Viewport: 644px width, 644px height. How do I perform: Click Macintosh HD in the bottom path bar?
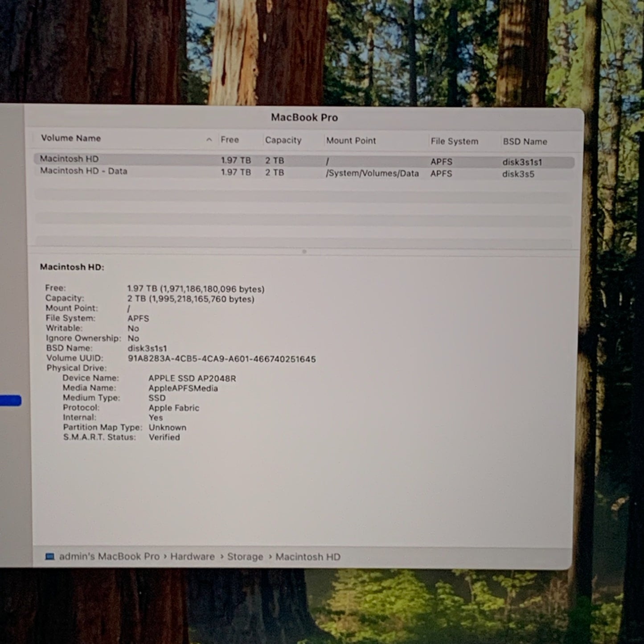pos(308,557)
